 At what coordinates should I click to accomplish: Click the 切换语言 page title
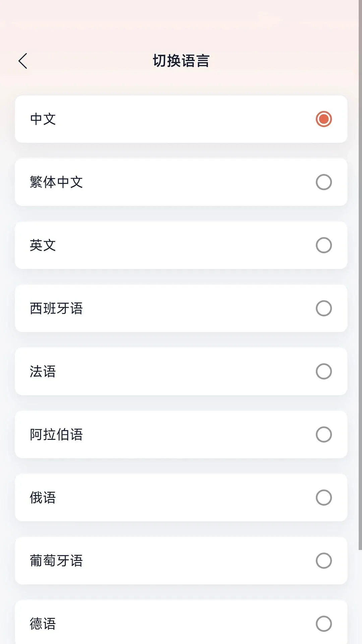point(181,61)
